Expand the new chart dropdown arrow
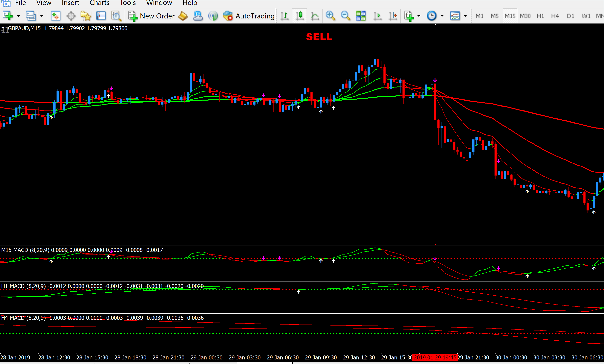This screenshot has height=364, width=604. (x=18, y=16)
